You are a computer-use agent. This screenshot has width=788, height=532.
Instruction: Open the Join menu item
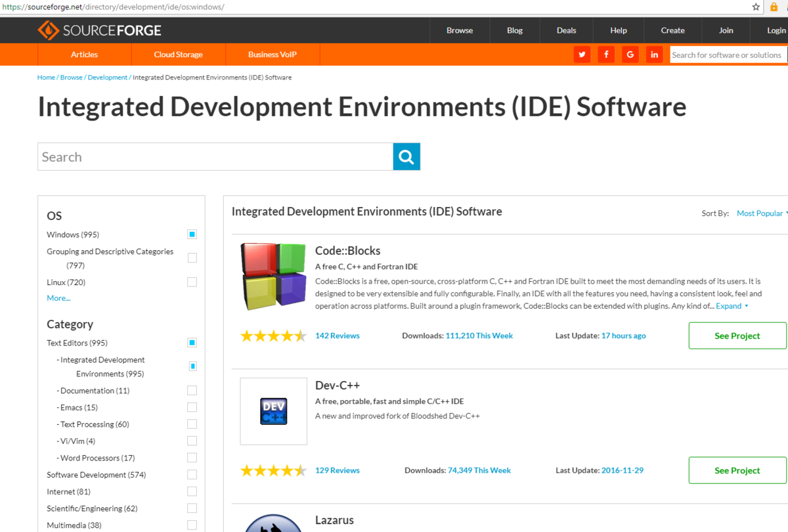pos(726,30)
